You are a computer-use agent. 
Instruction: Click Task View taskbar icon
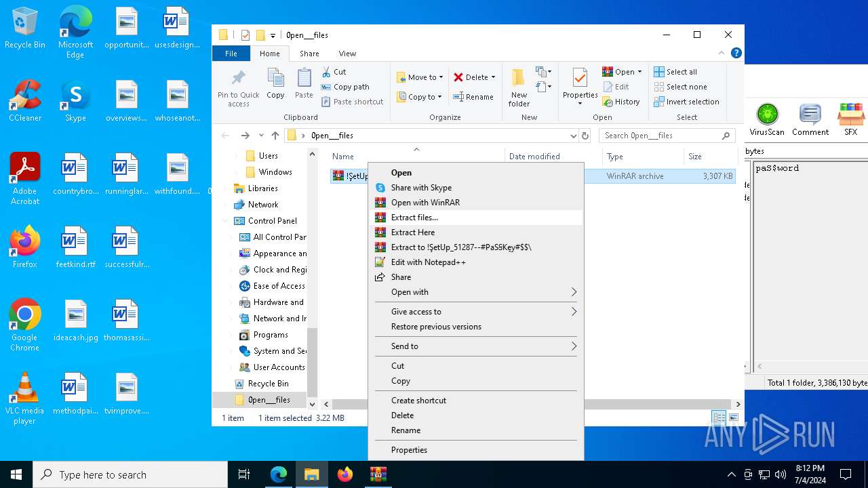pyautogui.click(x=244, y=474)
